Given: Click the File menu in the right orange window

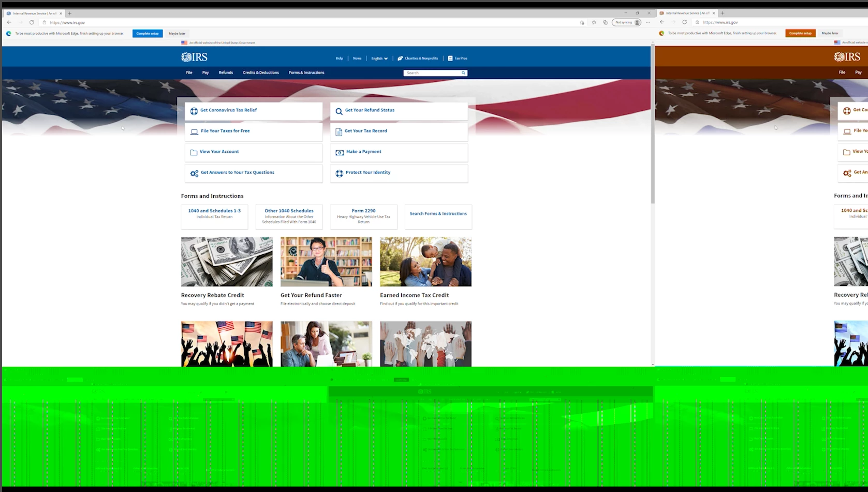Looking at the screenshot, I should click(842, 73).
